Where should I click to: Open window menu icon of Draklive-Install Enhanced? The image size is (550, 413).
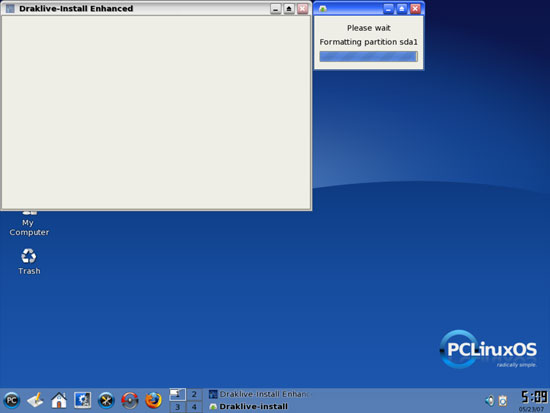[10, 9]
